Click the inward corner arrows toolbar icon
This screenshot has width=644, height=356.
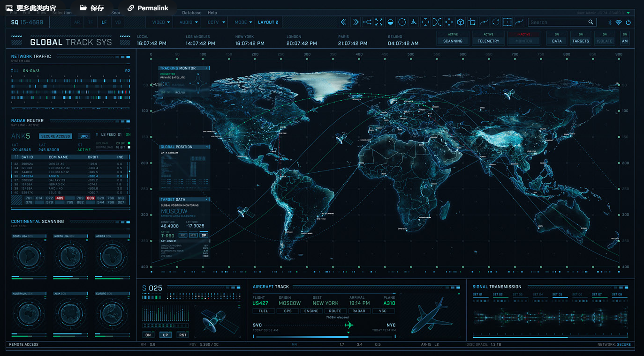coord(425,22)
